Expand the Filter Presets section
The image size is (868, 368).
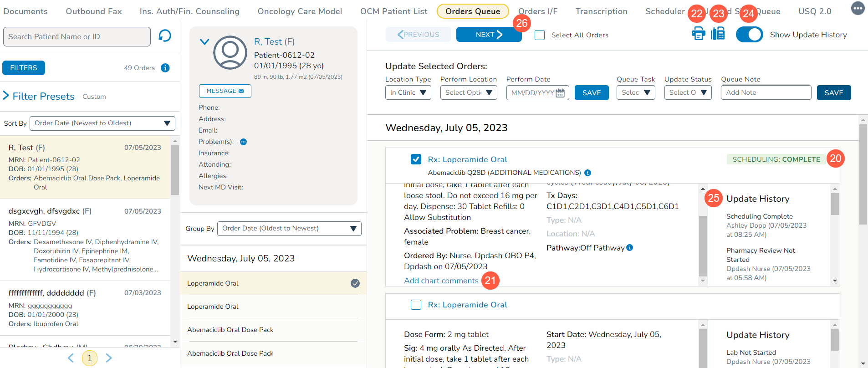(x=6, y=96)
